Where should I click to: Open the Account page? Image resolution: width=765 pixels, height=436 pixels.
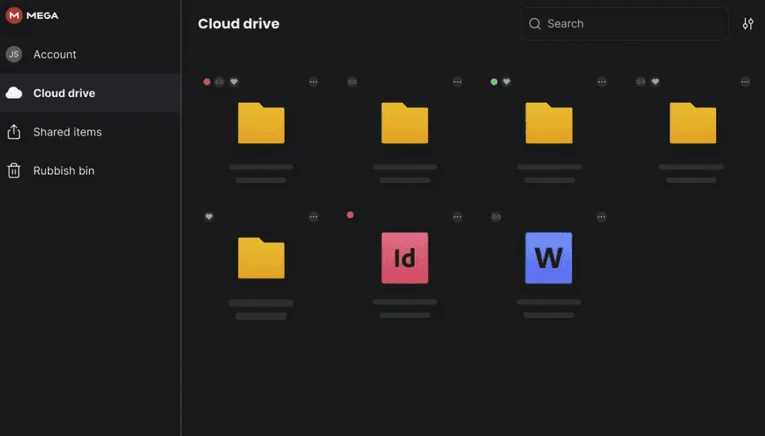pos(90,54)
